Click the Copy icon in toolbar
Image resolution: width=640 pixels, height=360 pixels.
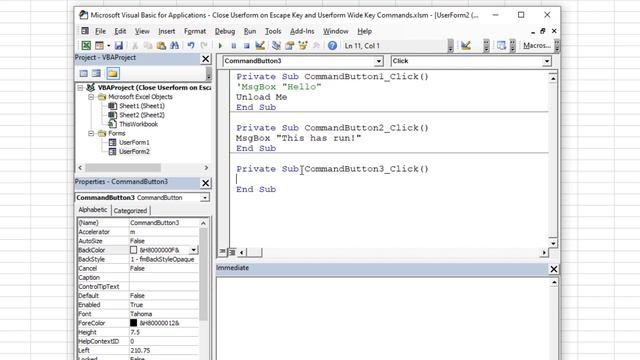[x=148, y=46]
